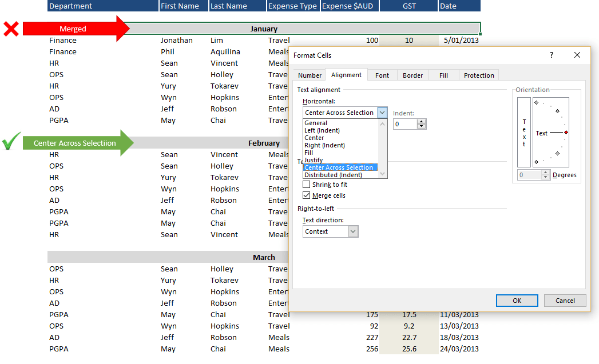Image resolution: width=599 pixels, height=364 pixels.
Task: Choose Left (Indent) alignment option
Action: pos(340,130)
